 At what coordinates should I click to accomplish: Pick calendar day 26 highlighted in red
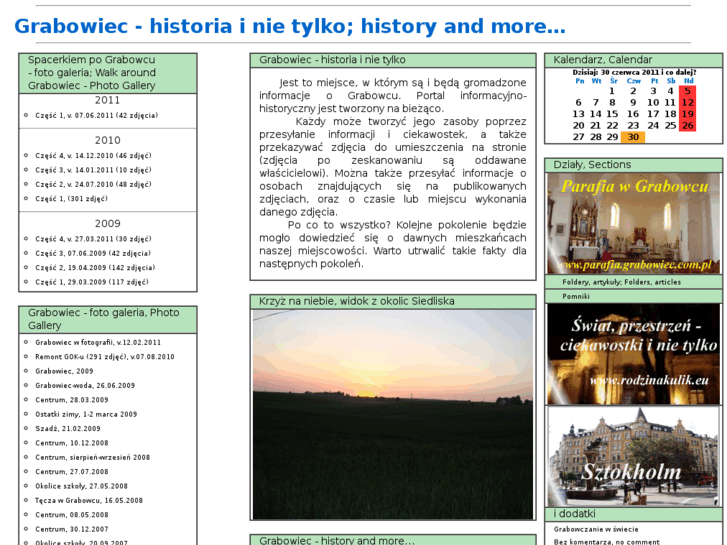(687, 126)
